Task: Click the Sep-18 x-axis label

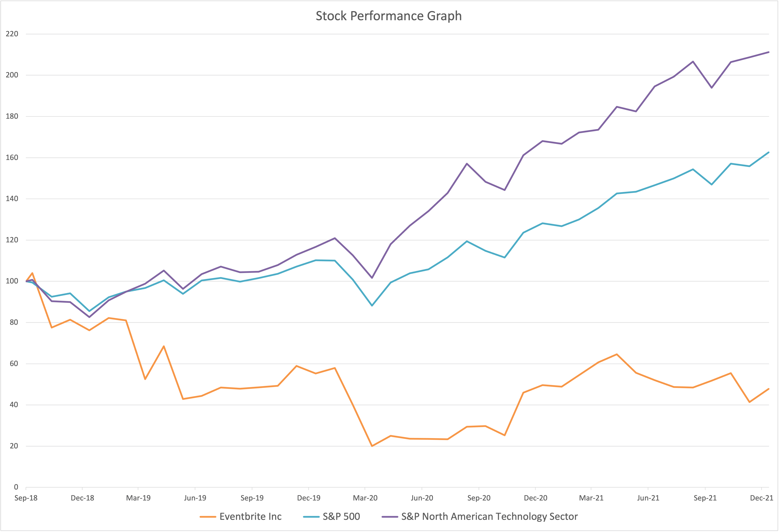Action: click(26, 498)
